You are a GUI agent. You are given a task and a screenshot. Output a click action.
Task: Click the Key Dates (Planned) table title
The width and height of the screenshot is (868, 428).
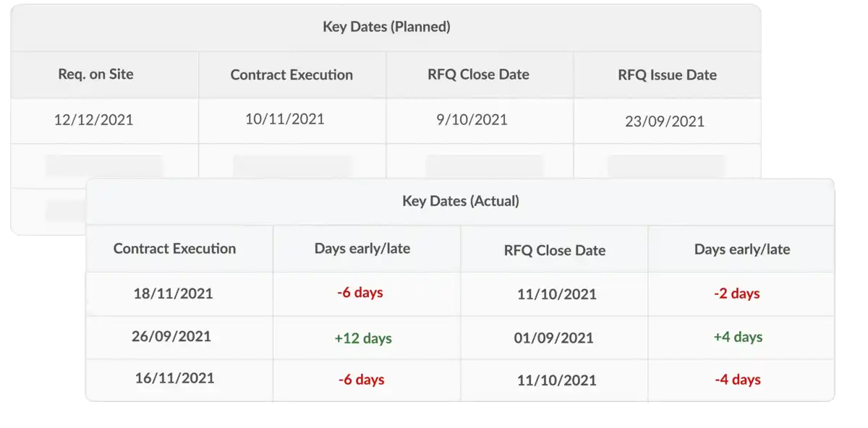387,27
